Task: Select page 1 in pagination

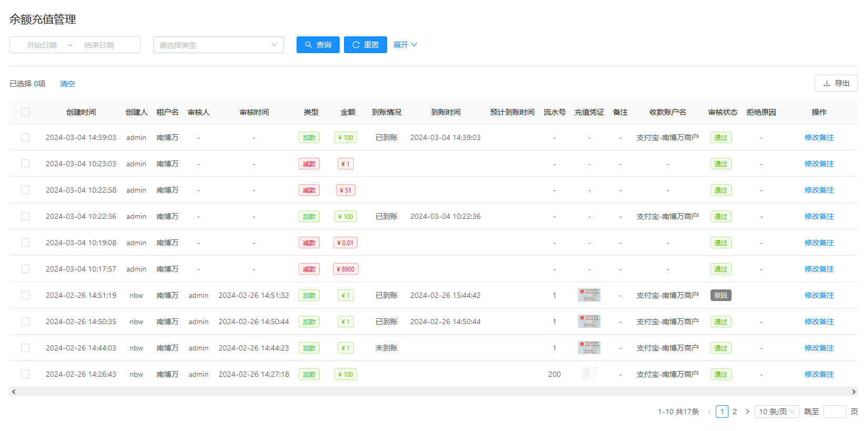Action: click(722, 412)
